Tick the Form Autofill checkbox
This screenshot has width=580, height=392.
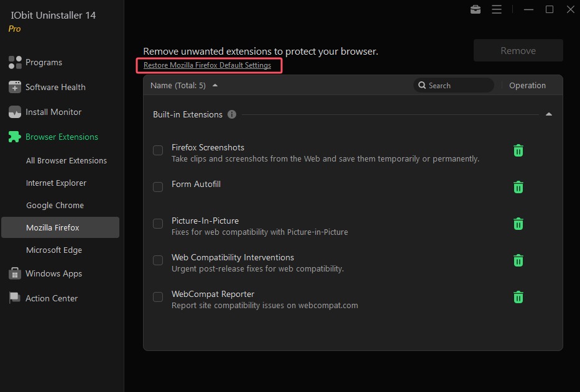click(158, 187)
